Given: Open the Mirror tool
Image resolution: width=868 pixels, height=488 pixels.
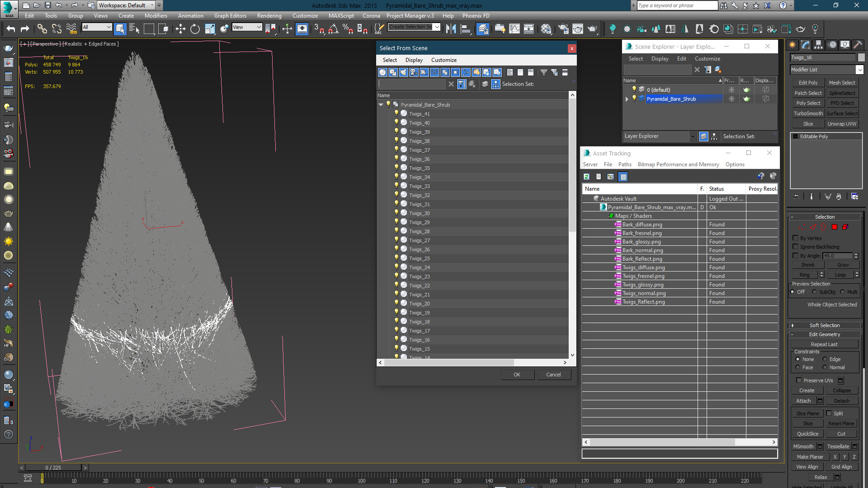Looking at the screenshot, I should click(451, 29).
